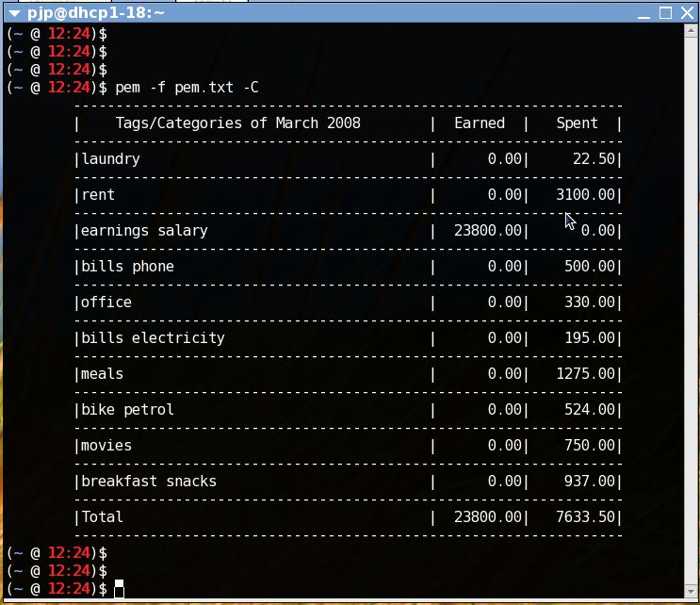Click the 'Spent' column header
Image resolution: width=700 pixels, height=605 pixels.
(577, 123)
